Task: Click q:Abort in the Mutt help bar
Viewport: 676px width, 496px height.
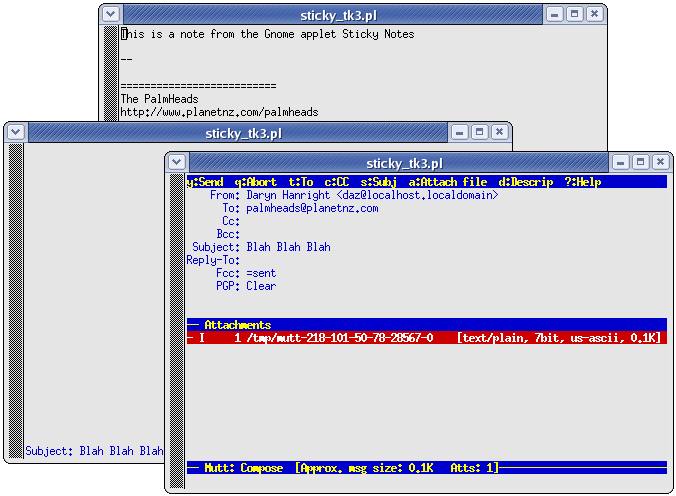Action: (x=256, y=182)
